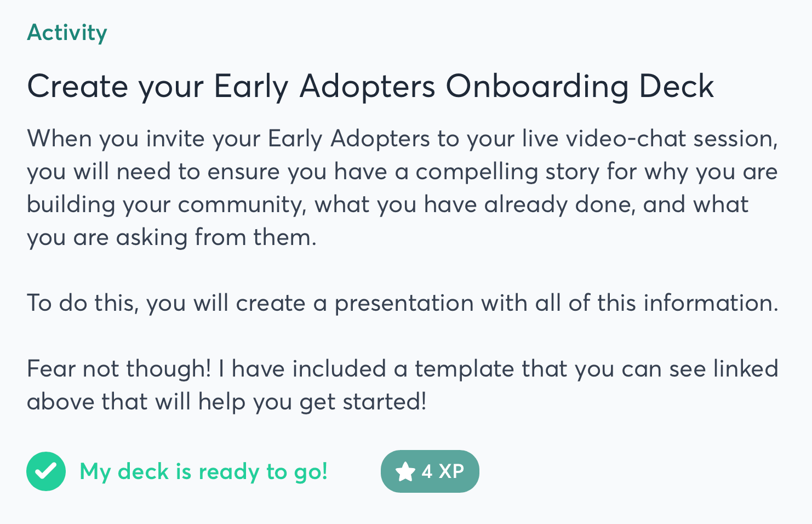Click the word "presentation" in the middle sentence
The image size is (812, 524).
click(x=404, y=303)
